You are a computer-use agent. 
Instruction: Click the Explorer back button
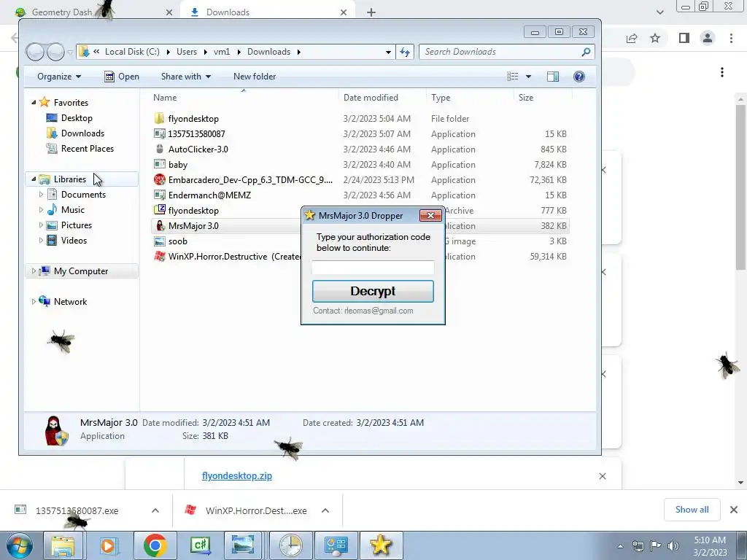(35, 52)
